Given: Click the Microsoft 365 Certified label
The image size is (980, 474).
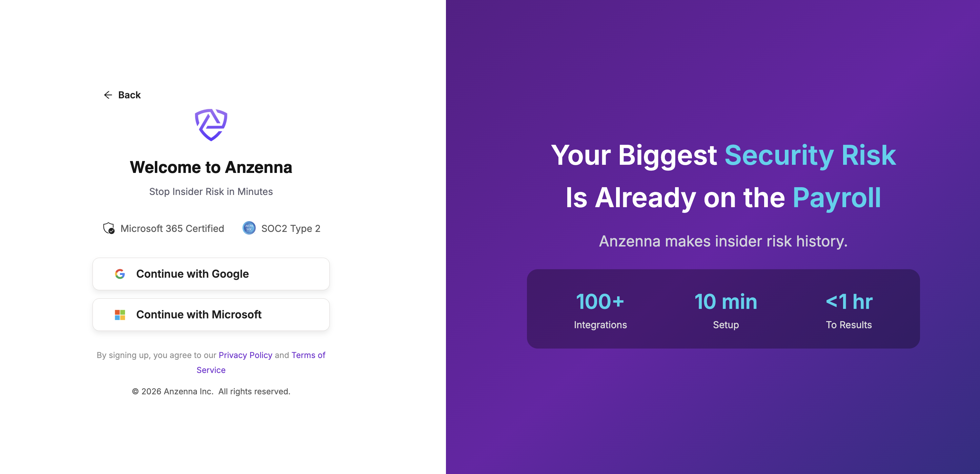Looking at the screenshot, I should pos(172,229).
